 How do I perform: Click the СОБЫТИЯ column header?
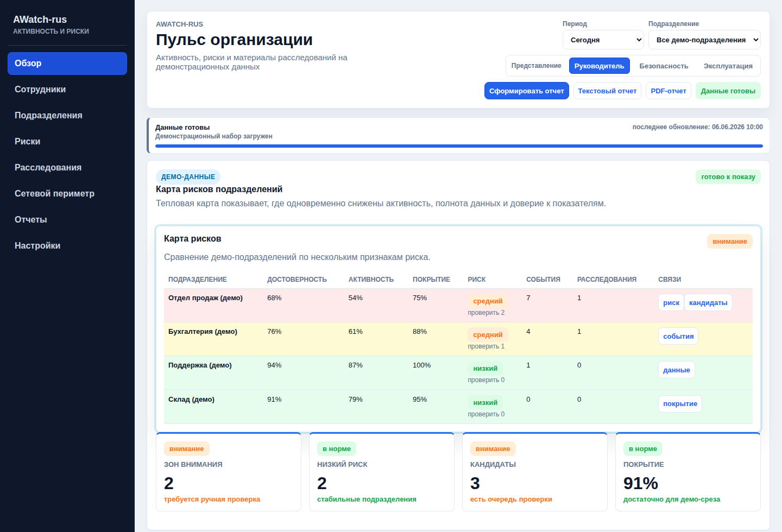(x=543, y=279)
